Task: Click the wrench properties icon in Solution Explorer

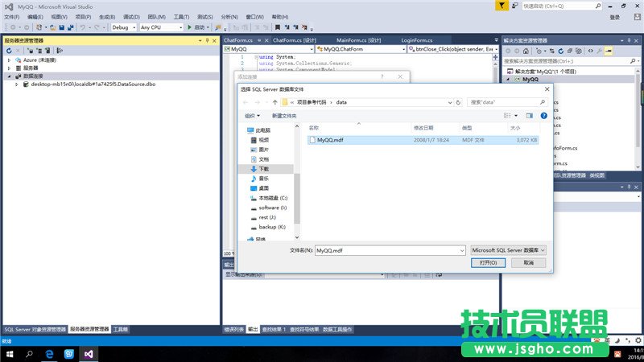Action: click(600, 51)
